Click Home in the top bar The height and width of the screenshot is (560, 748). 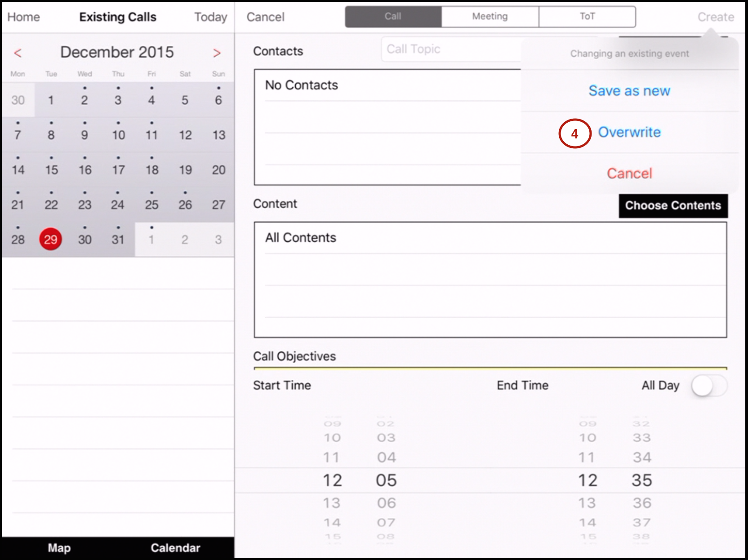(x=23, y=17)
